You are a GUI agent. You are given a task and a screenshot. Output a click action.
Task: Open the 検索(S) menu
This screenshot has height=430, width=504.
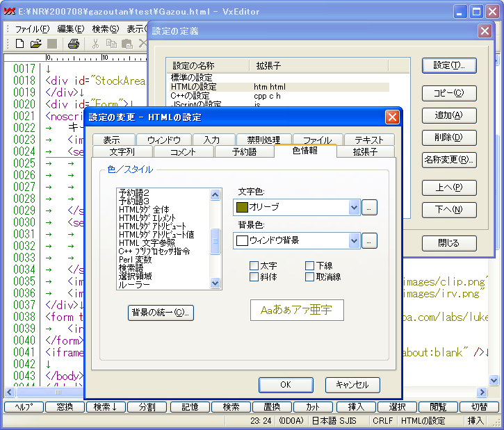coord(106,29)
